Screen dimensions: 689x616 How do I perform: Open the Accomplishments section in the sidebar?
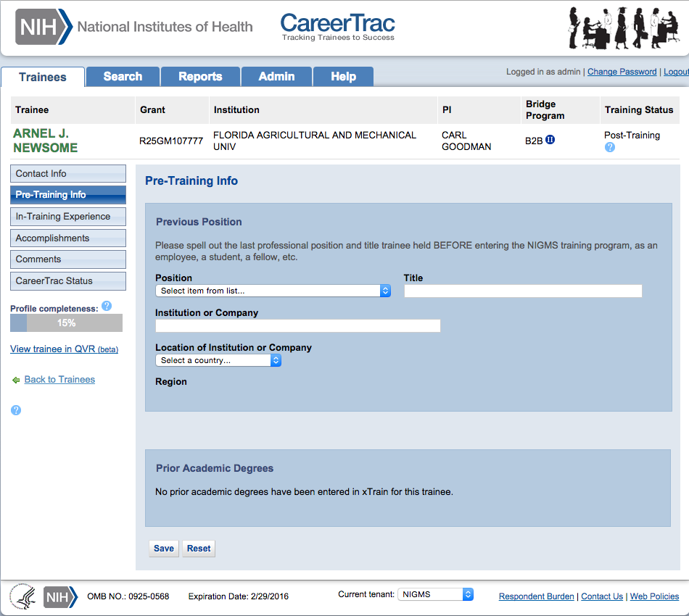click(x=68, y=238)
